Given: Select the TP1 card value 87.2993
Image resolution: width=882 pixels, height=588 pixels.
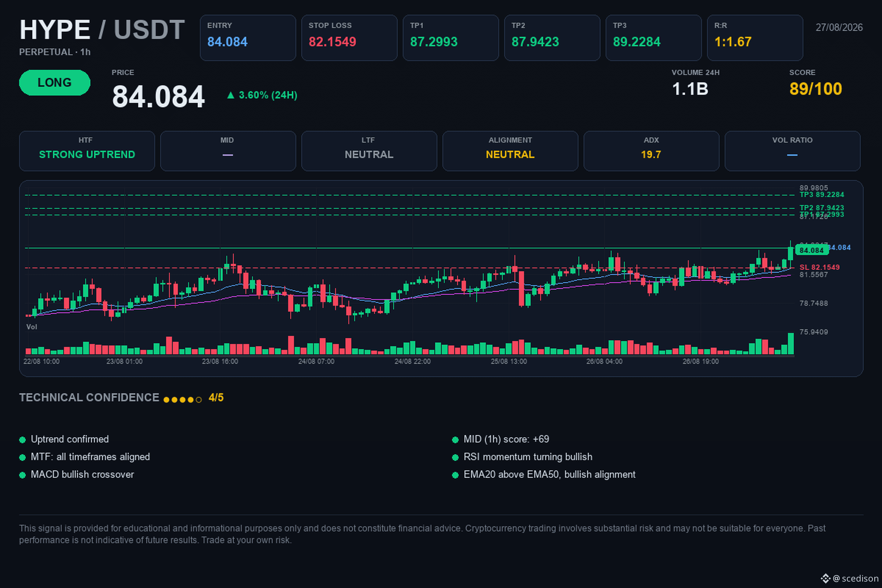Looking at the screenshot, I should pyautogui.click(x=434, y=42).
